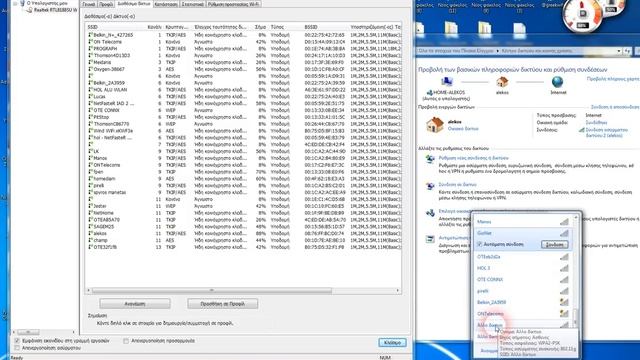640x360 pixels.
Task: Open the address bar history dropdown arrow
Action: tap(619, 51)
